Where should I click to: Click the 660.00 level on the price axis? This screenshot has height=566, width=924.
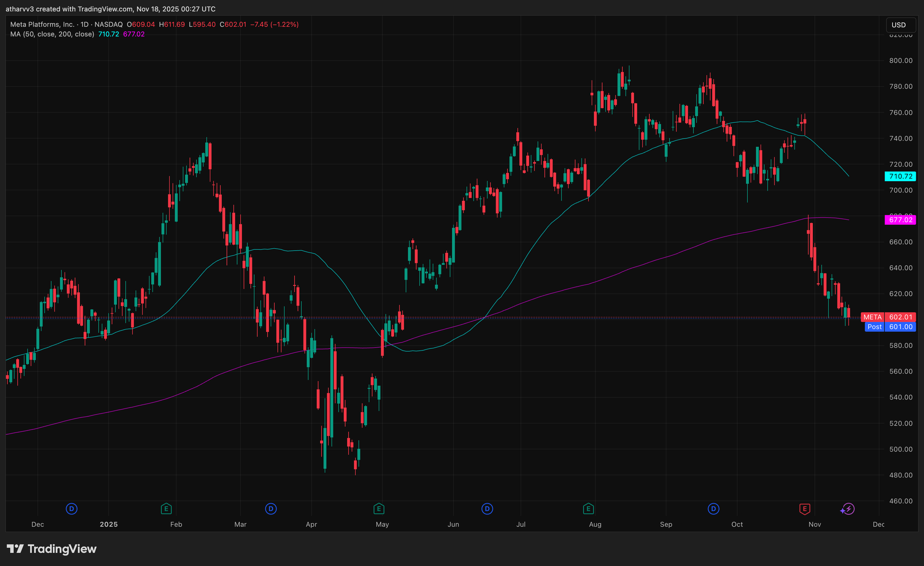901,242
